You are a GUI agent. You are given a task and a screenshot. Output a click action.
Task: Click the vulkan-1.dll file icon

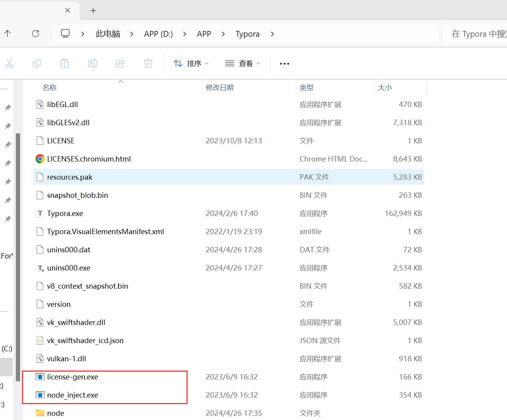click(40, 359)
